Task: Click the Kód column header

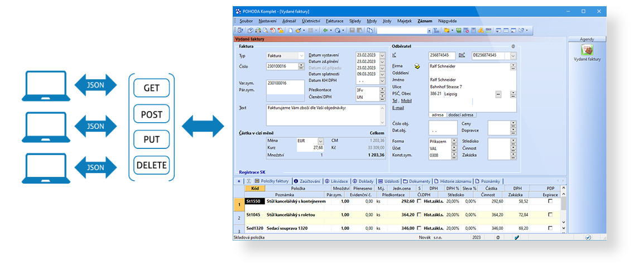Action: (x=255, y=188)
